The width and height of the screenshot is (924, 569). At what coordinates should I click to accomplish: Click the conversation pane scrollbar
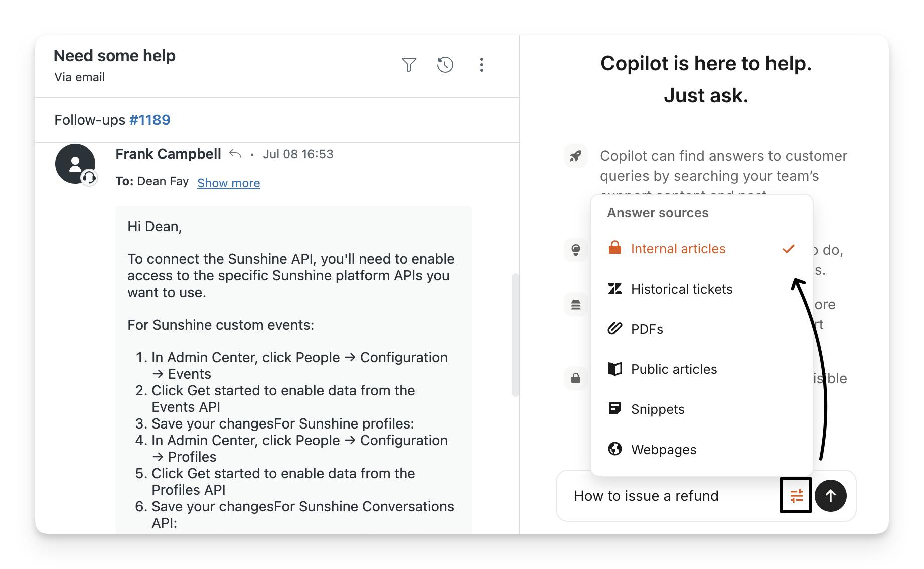tap(515, 335)
